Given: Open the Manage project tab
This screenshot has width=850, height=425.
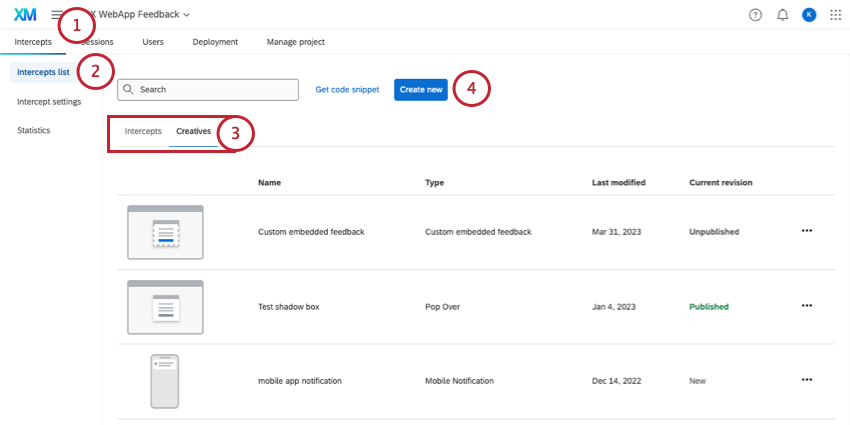Looking at the screenshot, I should (296, 42).
